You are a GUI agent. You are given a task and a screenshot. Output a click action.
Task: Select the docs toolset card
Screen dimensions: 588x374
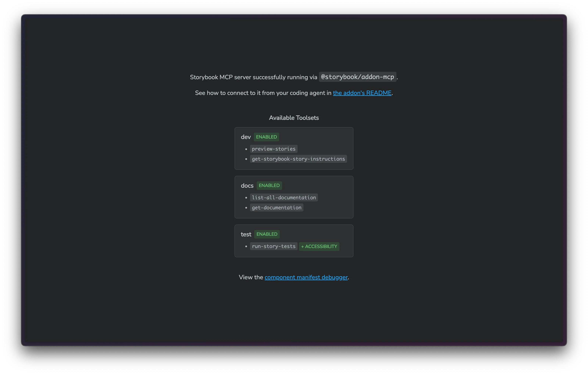pos(294,197)
